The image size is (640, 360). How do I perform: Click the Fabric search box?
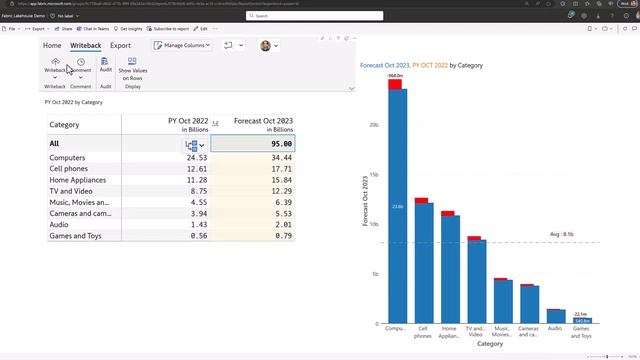pyautogui.click(x=314, y=16)
